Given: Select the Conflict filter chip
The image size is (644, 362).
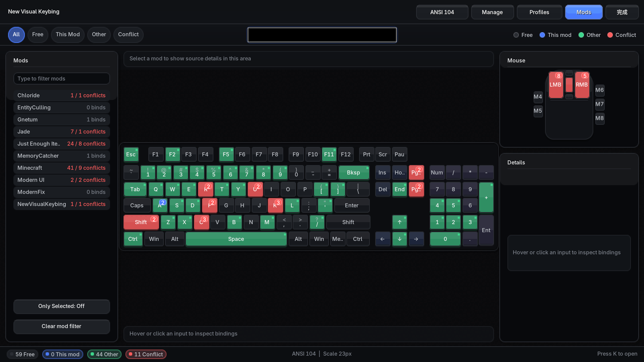Looking at the screenshot, I should click(x=129, y=35).
